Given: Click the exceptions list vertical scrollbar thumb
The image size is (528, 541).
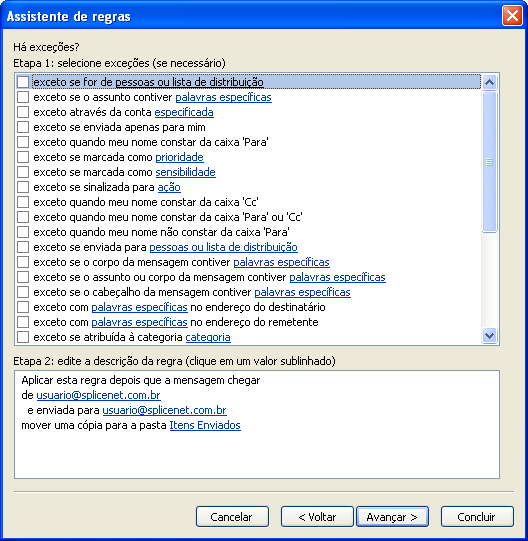Looking at the screenshot, I should [x=489, y=162].
